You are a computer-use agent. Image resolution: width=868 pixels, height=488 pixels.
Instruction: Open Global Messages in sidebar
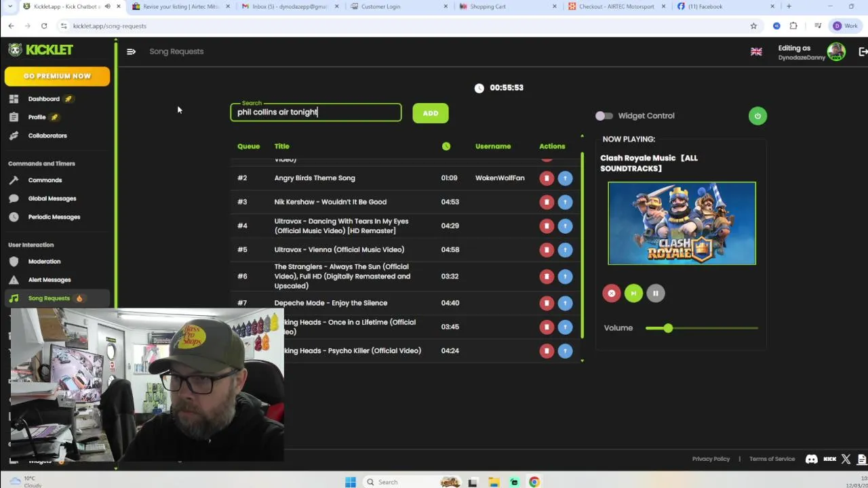[x=52, y=199]
